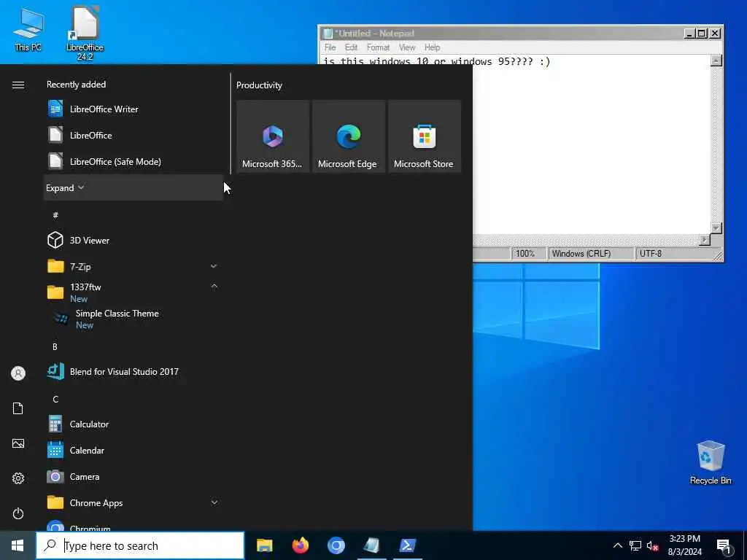Click in the taskbar search box
The image size is (747, 560).
coord(140,545)
